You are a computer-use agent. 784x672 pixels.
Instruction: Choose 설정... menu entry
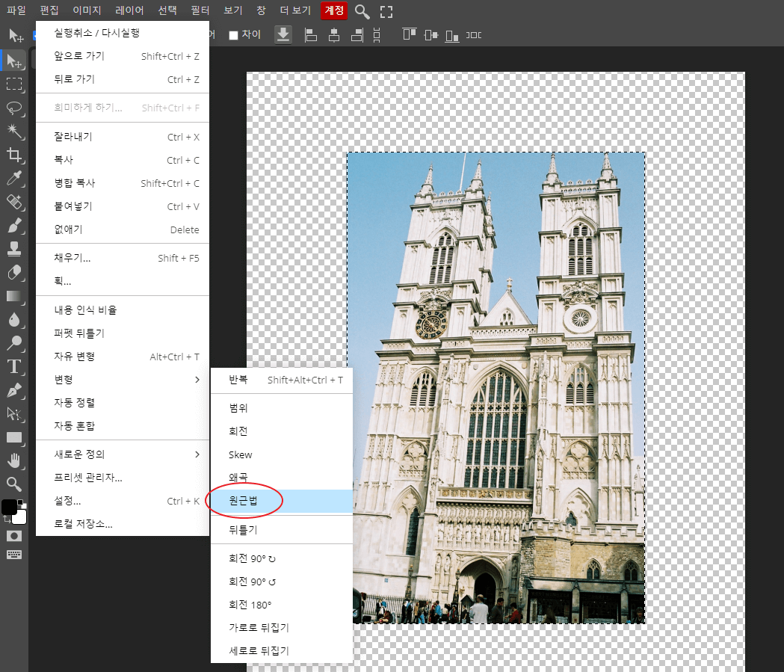click(123, 501)
